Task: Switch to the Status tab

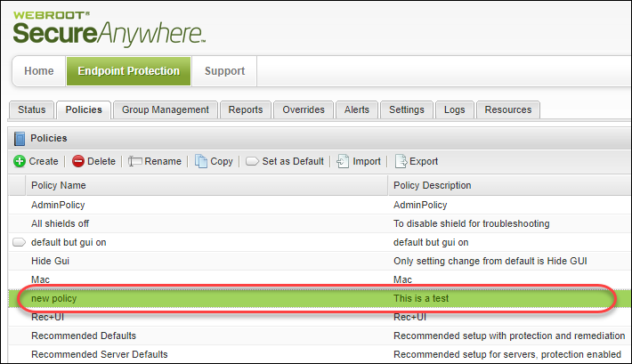Action: [31, 109]
